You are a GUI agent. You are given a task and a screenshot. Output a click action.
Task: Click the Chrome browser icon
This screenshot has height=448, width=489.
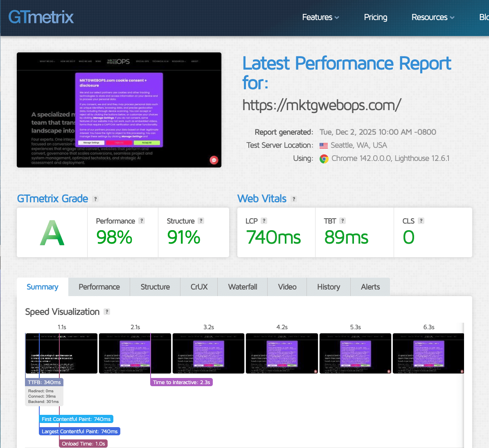pyautogui.click(x=324, y=159)
